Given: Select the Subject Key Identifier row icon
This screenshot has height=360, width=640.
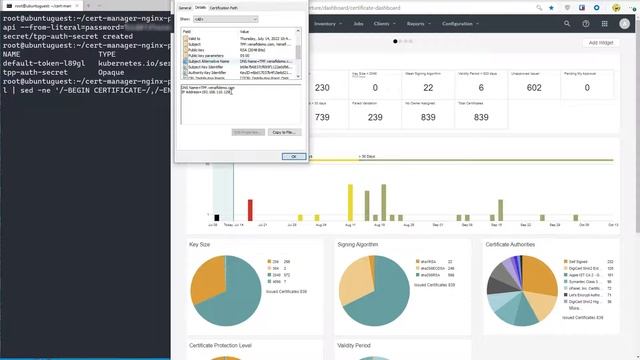Looking at the screenshot, I should click(185, 67).
